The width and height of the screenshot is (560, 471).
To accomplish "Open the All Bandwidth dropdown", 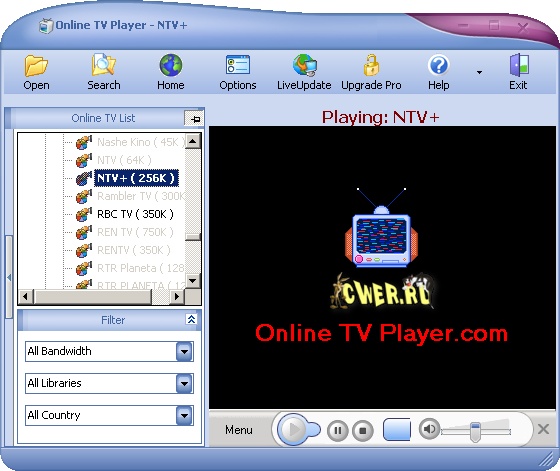I will 184,351.
